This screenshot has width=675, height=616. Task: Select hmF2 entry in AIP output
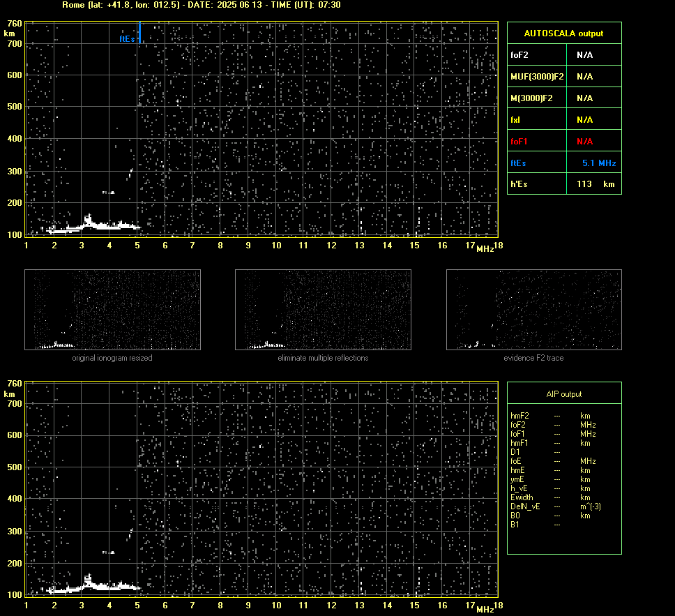(519, 416)
